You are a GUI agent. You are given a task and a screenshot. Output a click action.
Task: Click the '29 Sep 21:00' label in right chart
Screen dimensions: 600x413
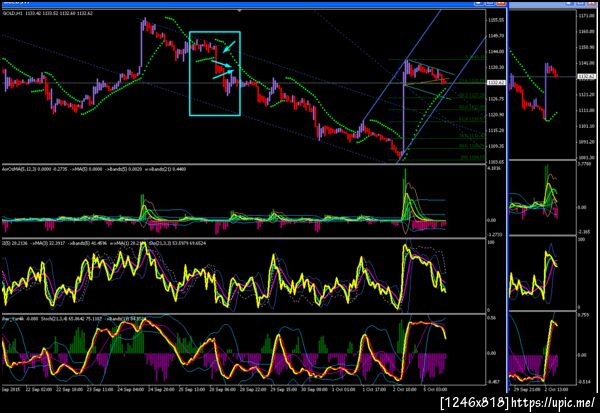tap(527, 389)
